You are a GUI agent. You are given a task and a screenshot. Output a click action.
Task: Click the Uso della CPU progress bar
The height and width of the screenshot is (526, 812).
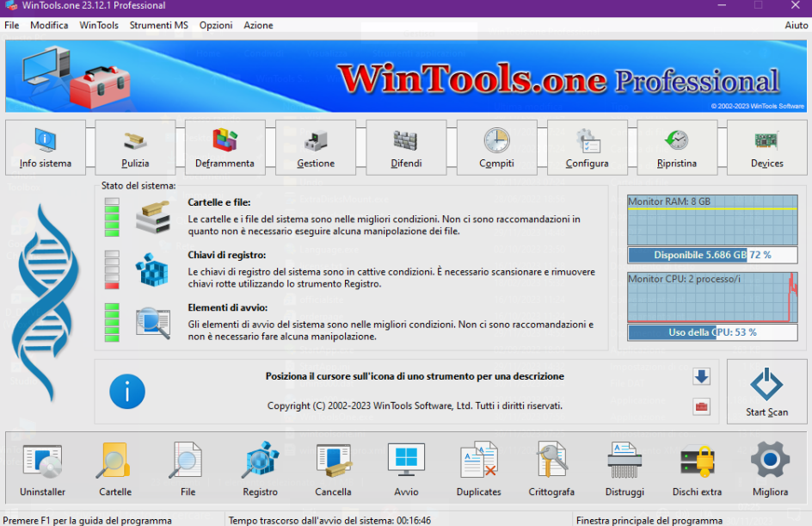(712, 332)
